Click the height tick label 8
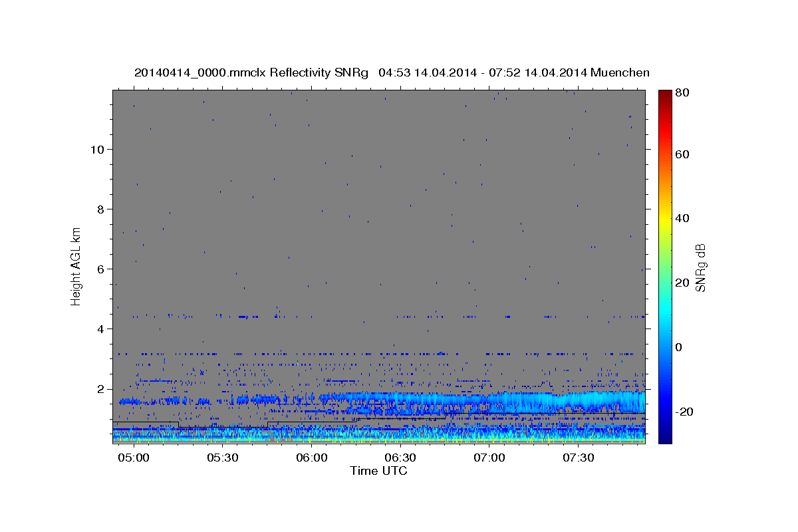The image size is (798, 532). 100,209
